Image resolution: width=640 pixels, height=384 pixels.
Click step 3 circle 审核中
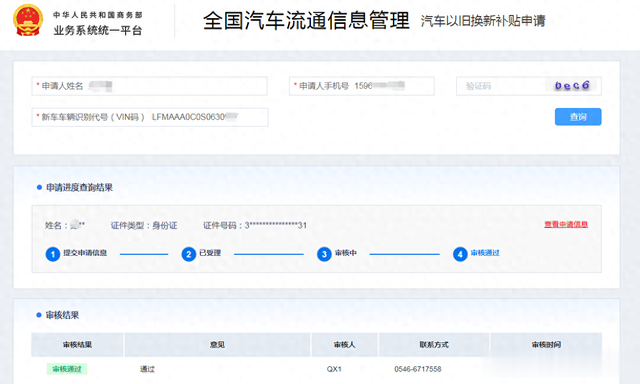324,254
